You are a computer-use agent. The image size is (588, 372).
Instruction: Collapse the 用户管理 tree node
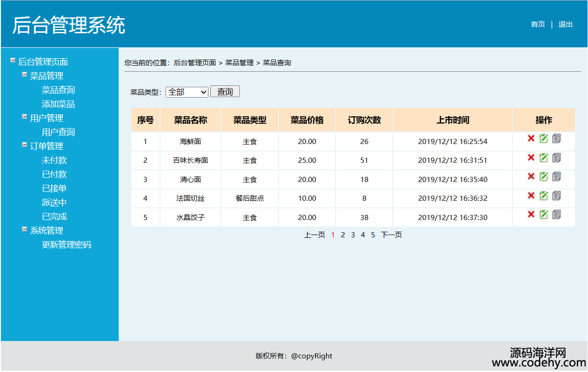pos(24,116)
